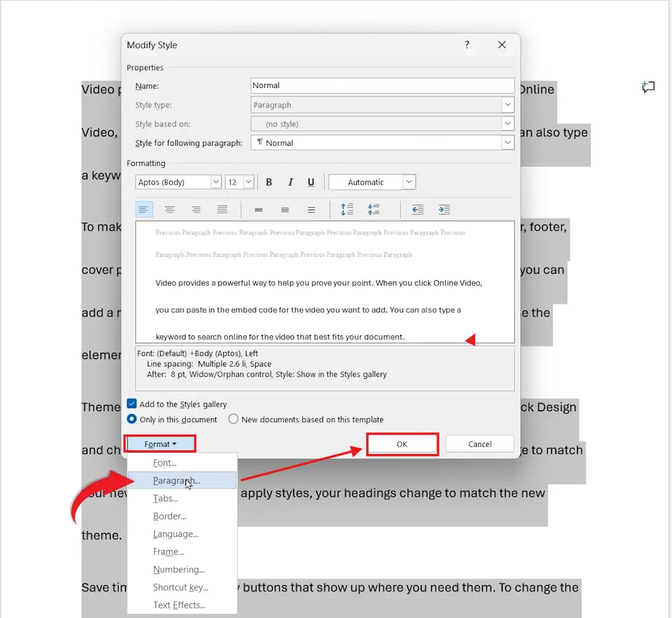The image size is (672, 618).
Task: Choose Numbering... from Format menu
Action: (x=182, y=570)
